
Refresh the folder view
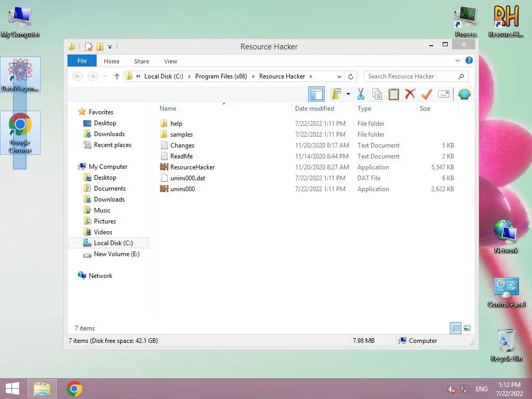351,76
